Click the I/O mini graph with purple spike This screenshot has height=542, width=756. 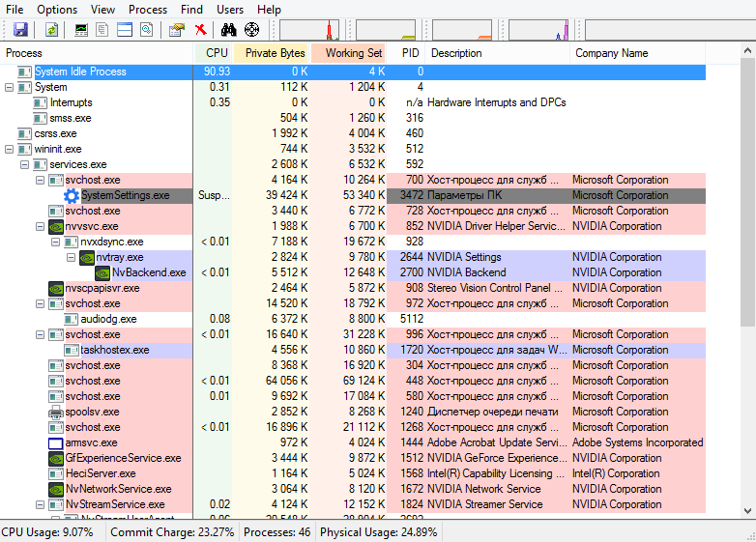tap(538, 30)
